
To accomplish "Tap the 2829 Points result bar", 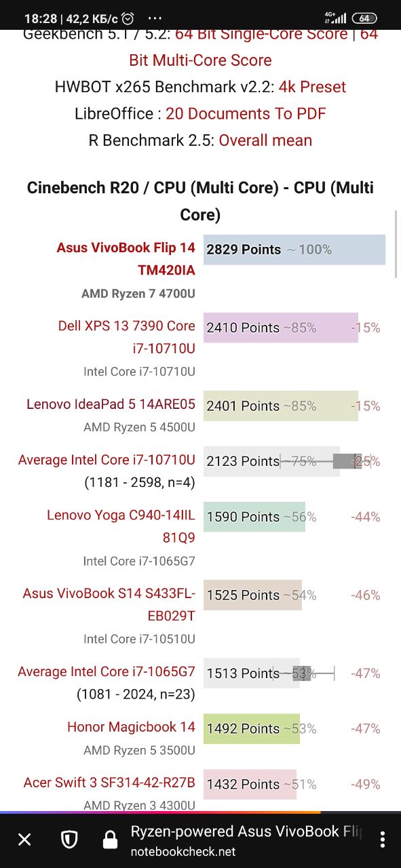I will (x=294, y=250).
